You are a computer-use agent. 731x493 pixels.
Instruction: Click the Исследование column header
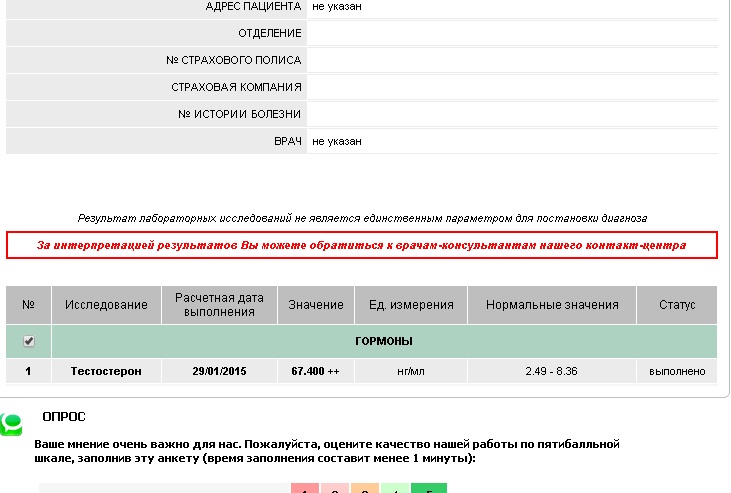click(x=106, y=305)
